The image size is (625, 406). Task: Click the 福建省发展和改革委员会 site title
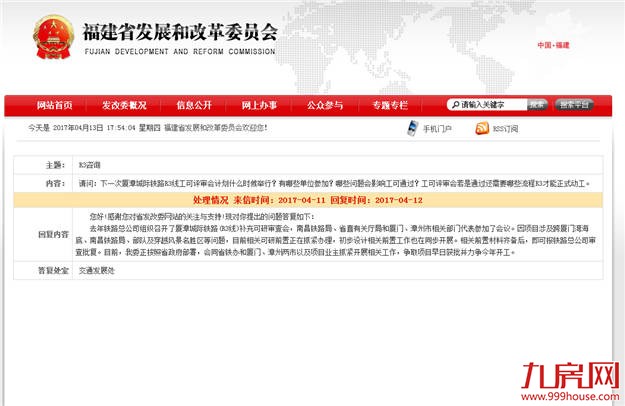[x=180, y=32]
